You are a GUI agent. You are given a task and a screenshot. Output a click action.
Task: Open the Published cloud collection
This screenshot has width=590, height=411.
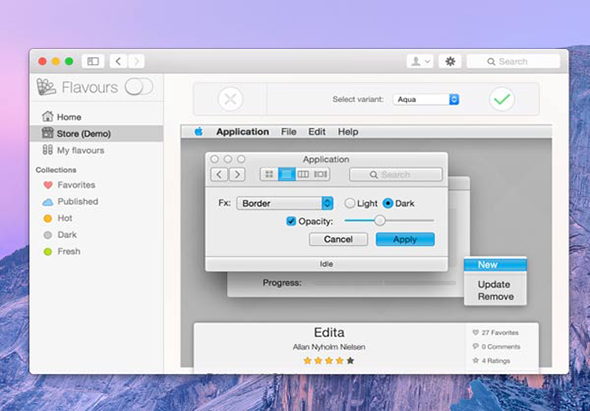coord(70,202)
